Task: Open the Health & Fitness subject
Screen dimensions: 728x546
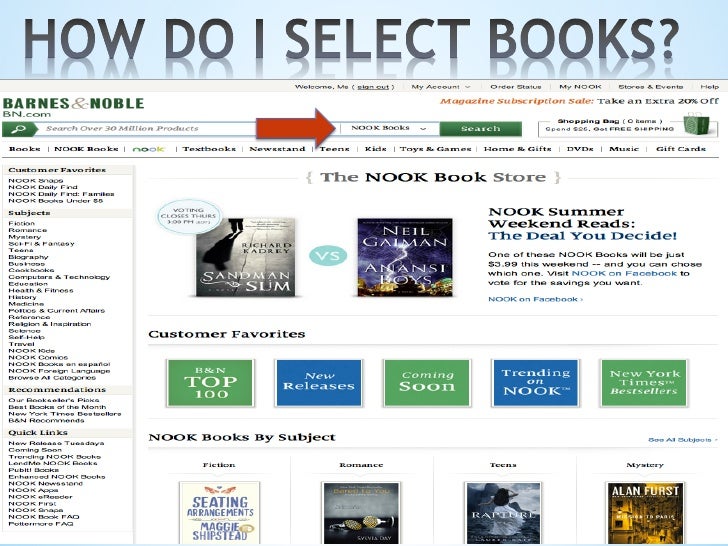Action: tap(41, 290)
